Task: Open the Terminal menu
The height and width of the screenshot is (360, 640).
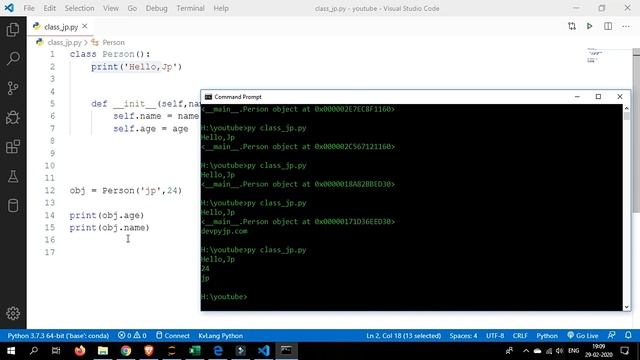Action: point(190,8)
